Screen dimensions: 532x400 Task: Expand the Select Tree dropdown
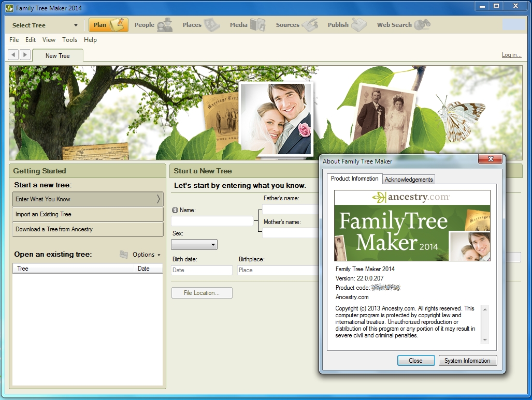click(x=76, y=25)
